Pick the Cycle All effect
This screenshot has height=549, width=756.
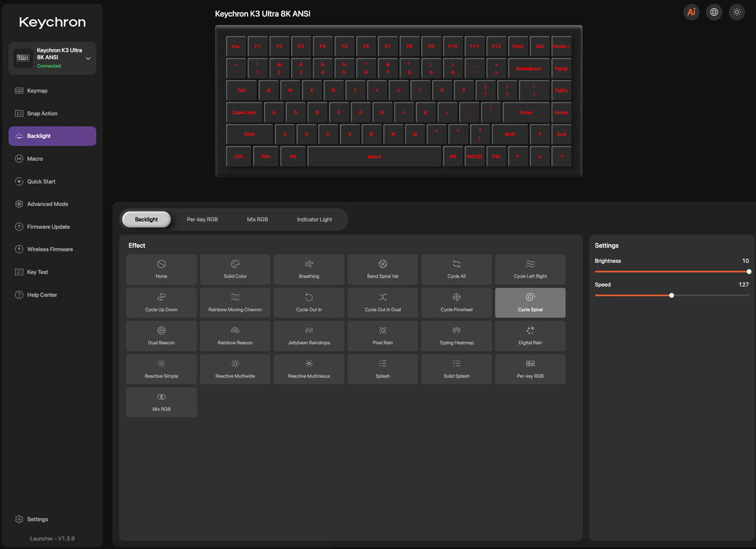tap(456, 269)
